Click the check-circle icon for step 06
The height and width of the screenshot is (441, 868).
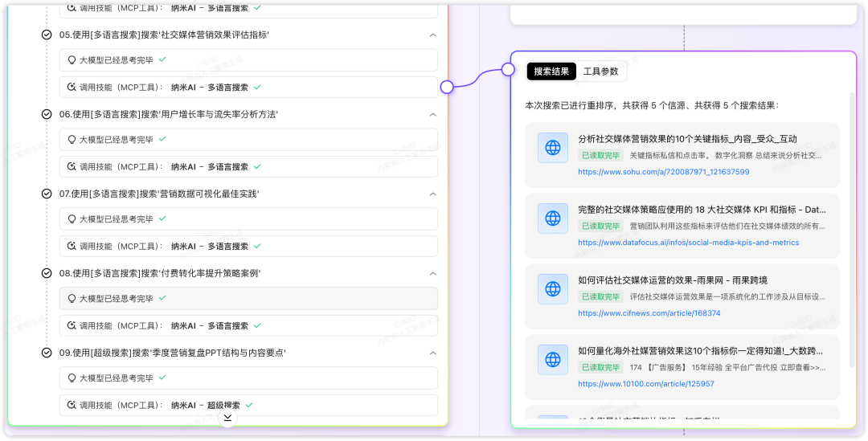pyautogui.click(x=47, y=115)
